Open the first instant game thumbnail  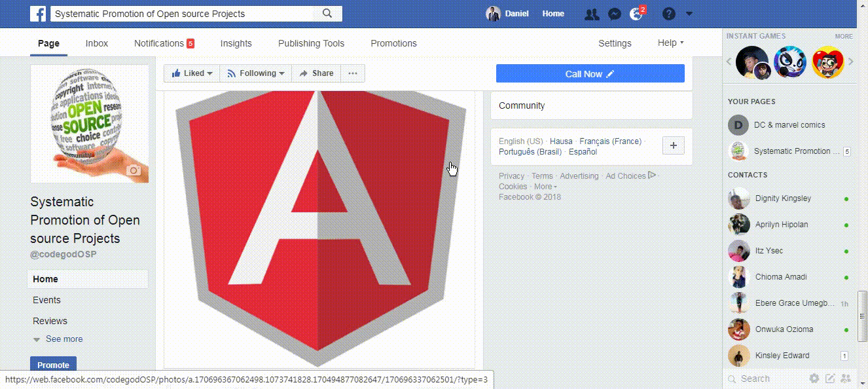(752, 62)
